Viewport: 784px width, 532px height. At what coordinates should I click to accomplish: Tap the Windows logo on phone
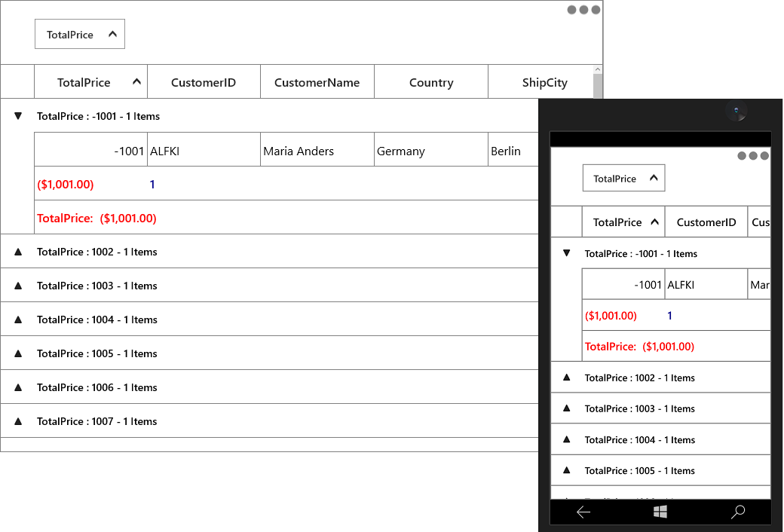click(660, 512)
